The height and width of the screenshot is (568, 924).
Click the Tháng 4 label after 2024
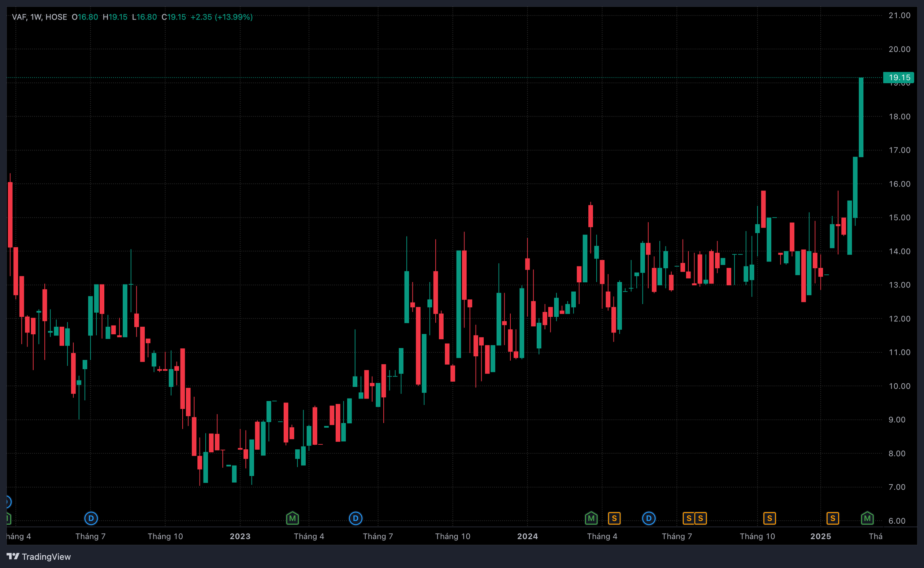point(602,536)
